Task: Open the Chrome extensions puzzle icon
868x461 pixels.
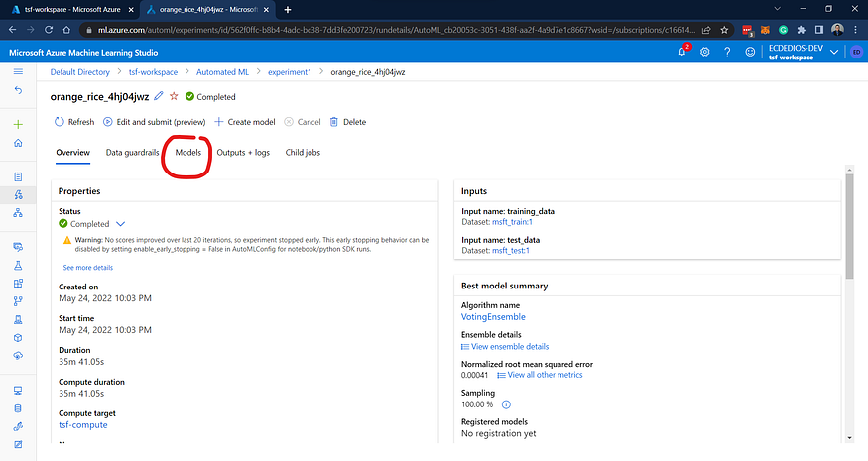Action: click(801, 30)
